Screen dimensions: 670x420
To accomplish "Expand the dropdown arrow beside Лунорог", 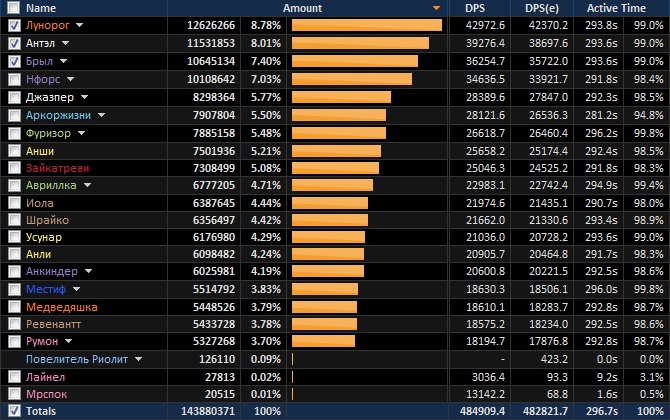I will 79,26.
